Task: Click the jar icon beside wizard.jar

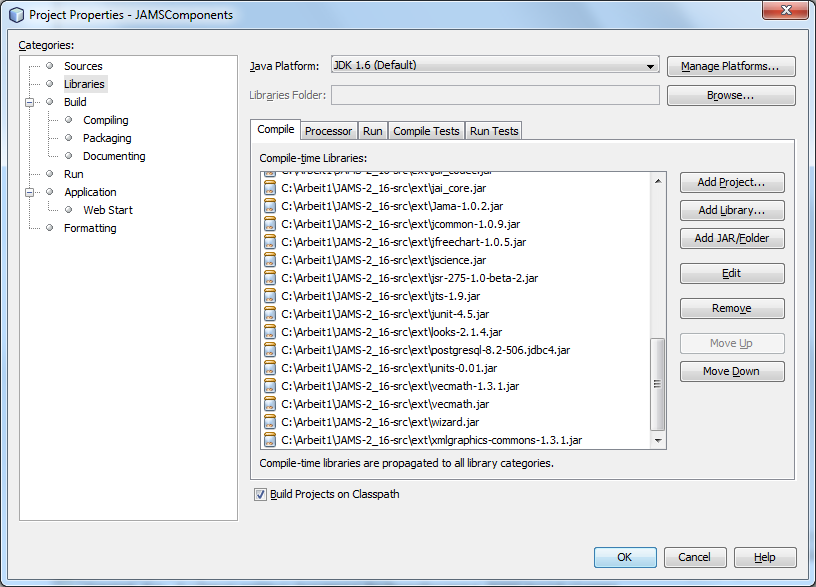Action: click(269, 421)
